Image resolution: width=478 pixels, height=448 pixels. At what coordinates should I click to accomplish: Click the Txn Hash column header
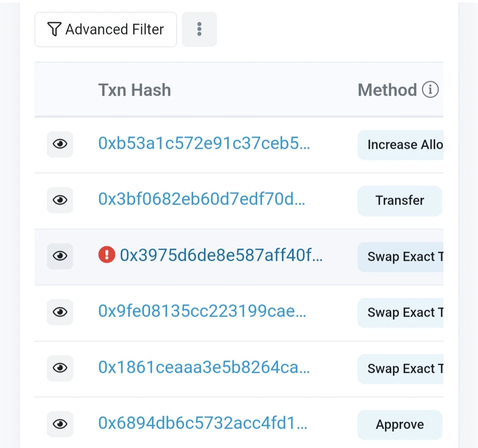135,90
